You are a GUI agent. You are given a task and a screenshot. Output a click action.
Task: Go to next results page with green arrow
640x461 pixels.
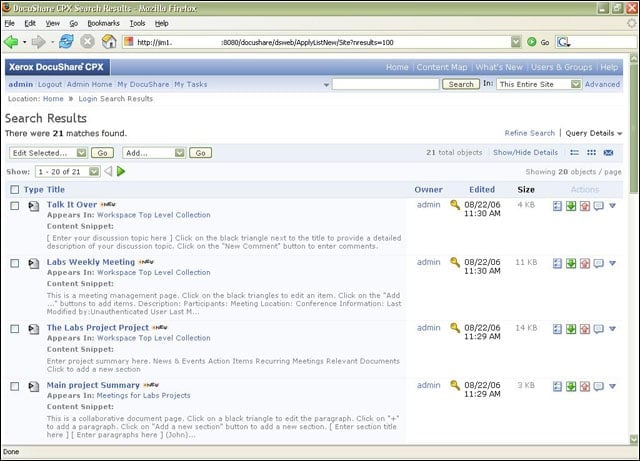[x=121, y=171]
